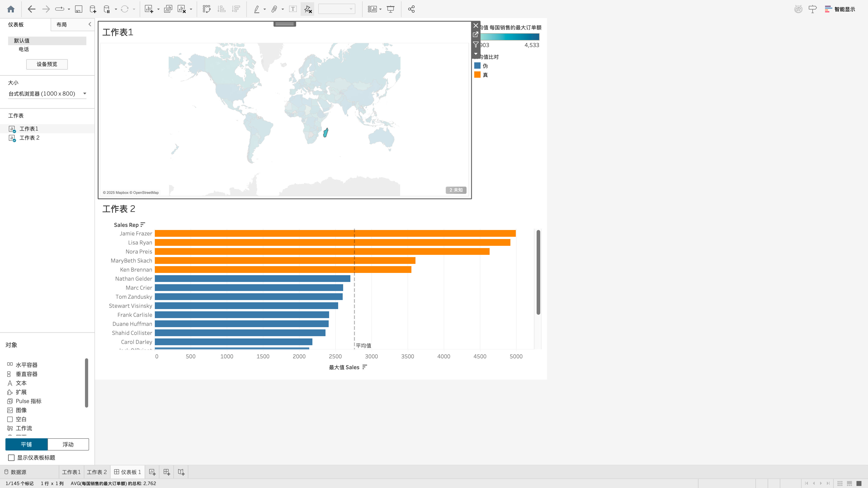Screen dimensions: 868x488
Task: Click 工作表 2 chart vertical scrollbar
Action: coord(538,272)
